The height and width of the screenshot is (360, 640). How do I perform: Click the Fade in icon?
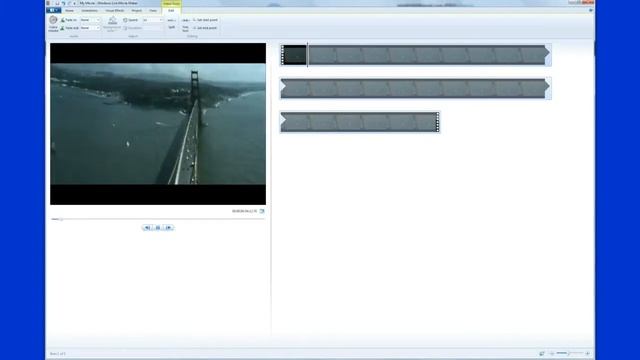pyautogui.click(x=62, y=20)
